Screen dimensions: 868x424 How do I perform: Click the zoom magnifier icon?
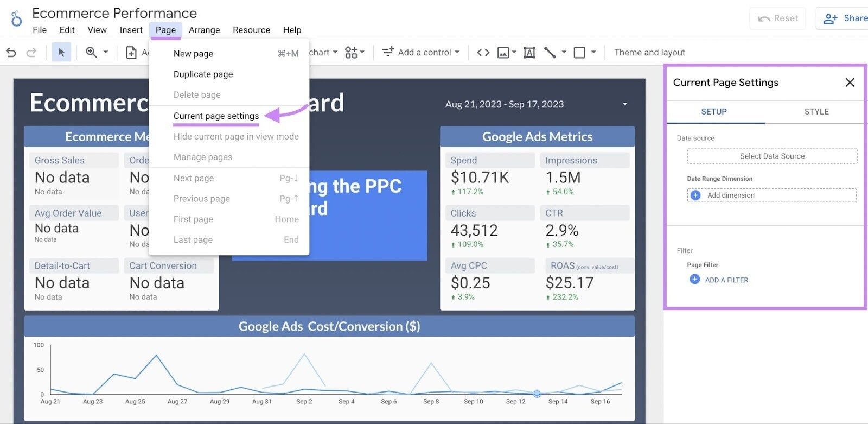click(x=91, y=52)
